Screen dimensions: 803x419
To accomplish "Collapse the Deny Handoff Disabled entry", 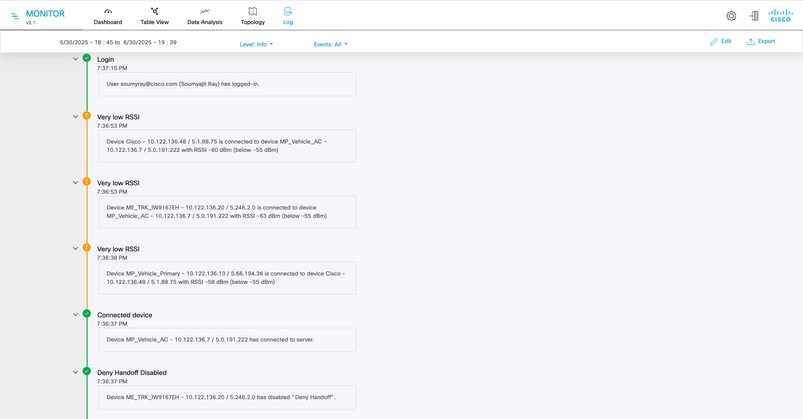I will coord(75,372).
